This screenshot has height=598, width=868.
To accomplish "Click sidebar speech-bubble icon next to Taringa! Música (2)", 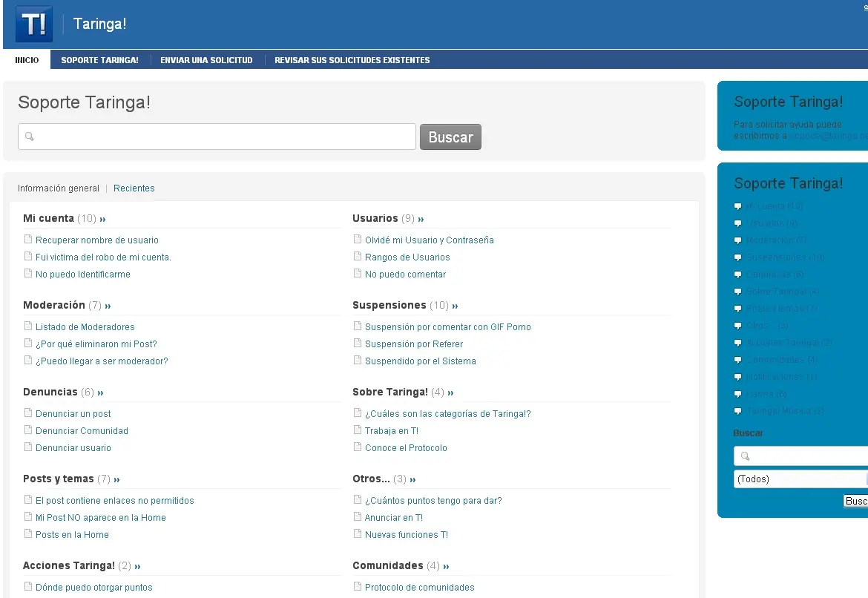I will pos(738,411).
